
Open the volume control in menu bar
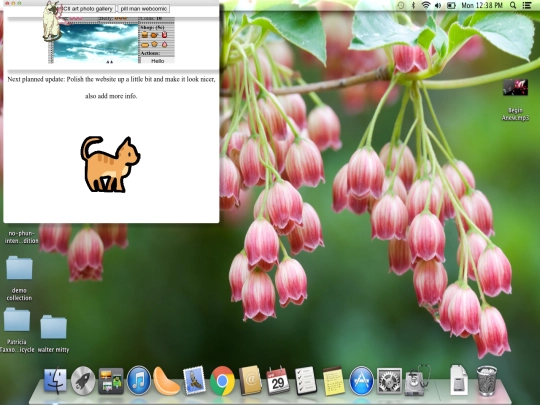(438, 5)
